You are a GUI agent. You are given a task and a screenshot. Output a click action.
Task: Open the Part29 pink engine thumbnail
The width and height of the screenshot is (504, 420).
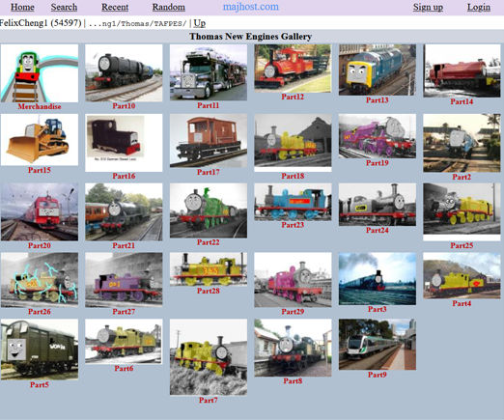pos(293,280)
